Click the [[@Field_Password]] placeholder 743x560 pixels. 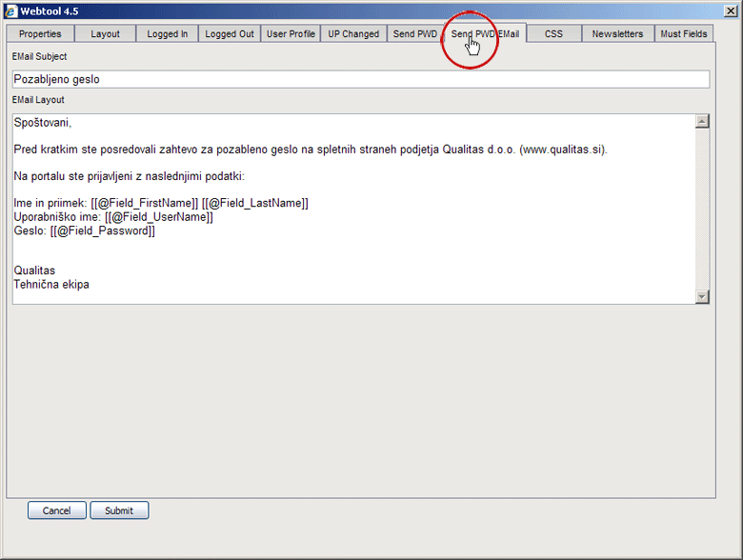pos(102,230)
